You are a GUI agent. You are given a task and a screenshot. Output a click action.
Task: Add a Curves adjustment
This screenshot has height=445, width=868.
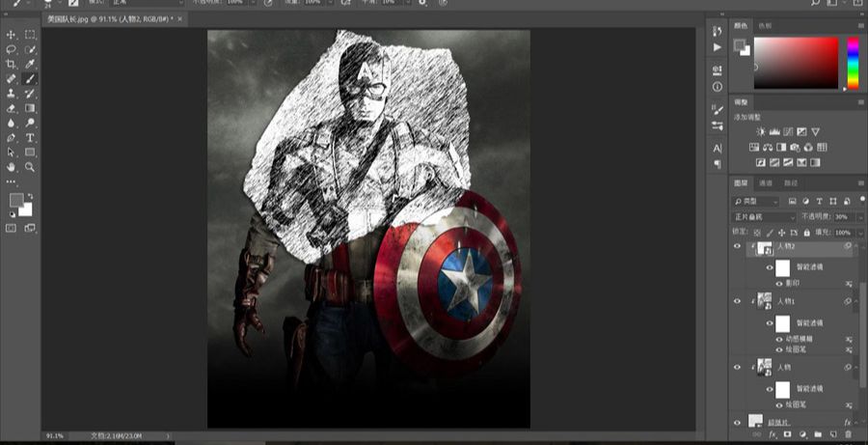coord(788,132)
